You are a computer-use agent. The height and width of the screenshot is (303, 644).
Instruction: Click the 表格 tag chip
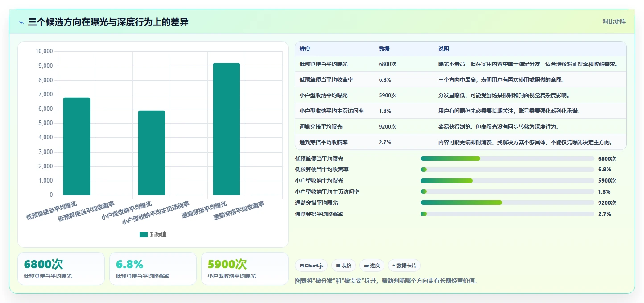click(x=343, y=266)
